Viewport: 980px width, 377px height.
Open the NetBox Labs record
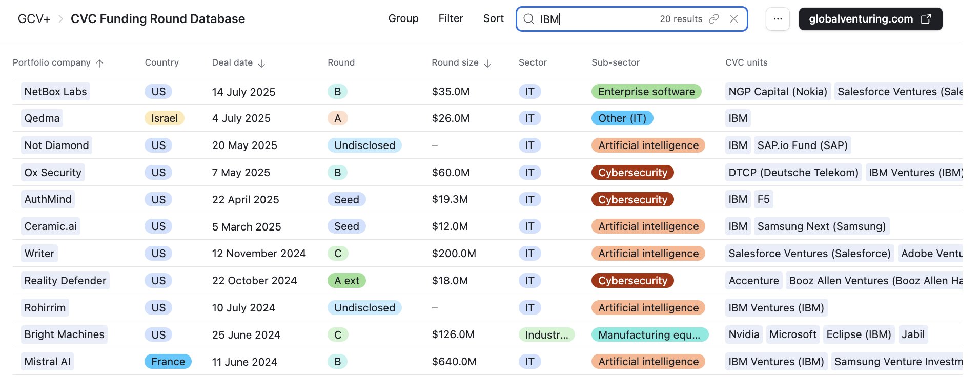[x=55, y=92]
